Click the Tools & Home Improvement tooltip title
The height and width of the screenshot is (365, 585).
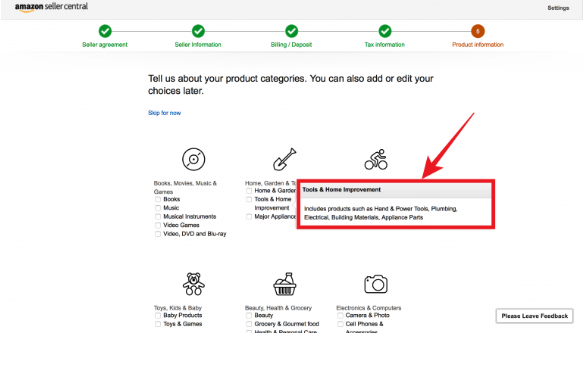point(341,190)
